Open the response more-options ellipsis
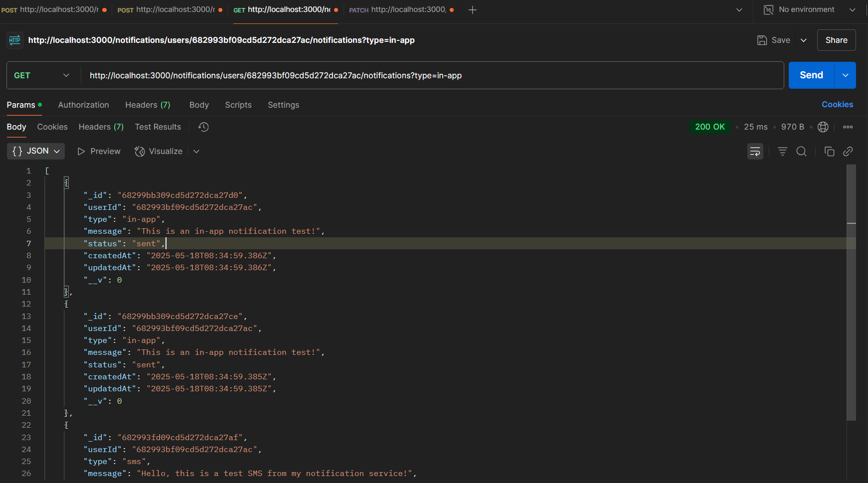The image size is (868, 483). tap(848, 127)
